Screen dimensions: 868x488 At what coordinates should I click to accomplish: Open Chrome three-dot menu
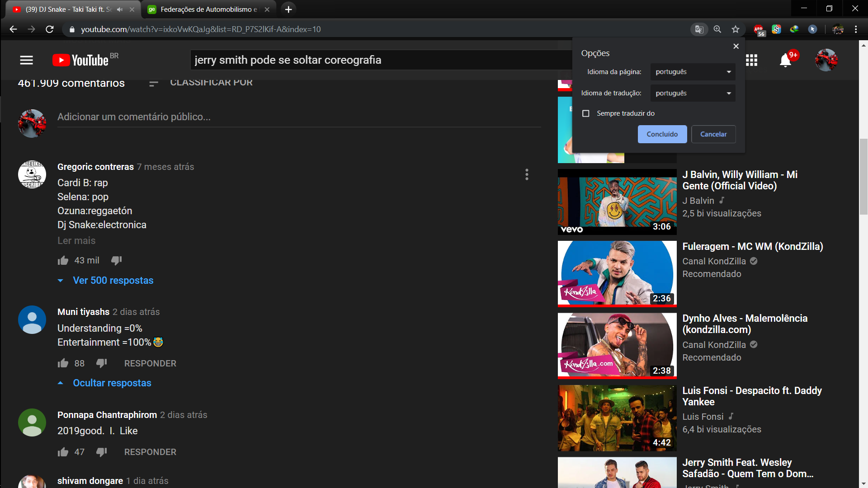coord(856,29)
